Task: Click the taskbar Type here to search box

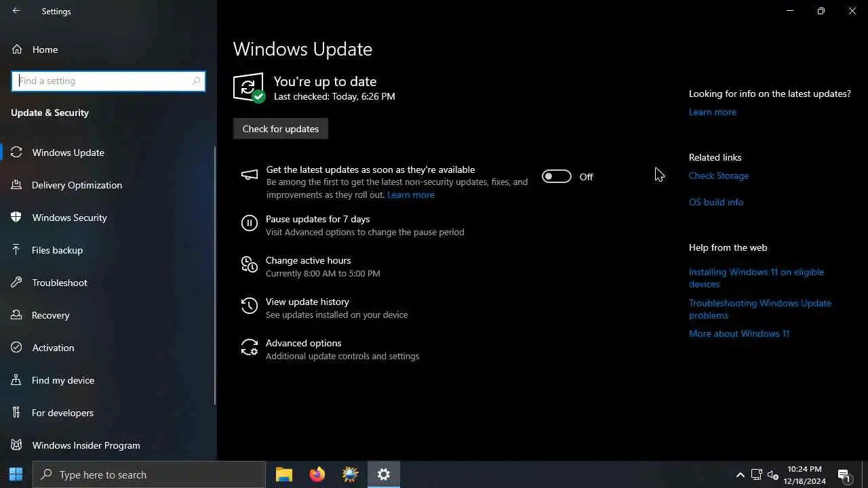Action: point(149,474)
